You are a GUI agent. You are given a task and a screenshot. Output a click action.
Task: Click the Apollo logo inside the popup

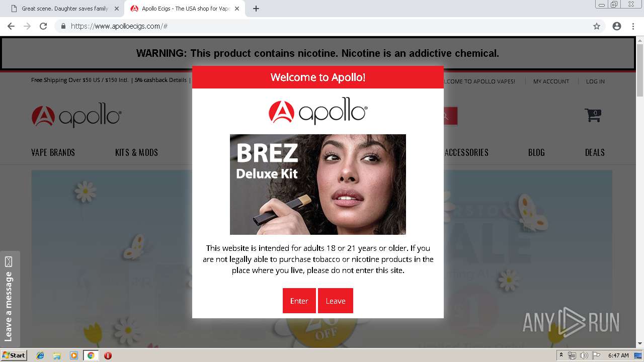click(318, 111)
